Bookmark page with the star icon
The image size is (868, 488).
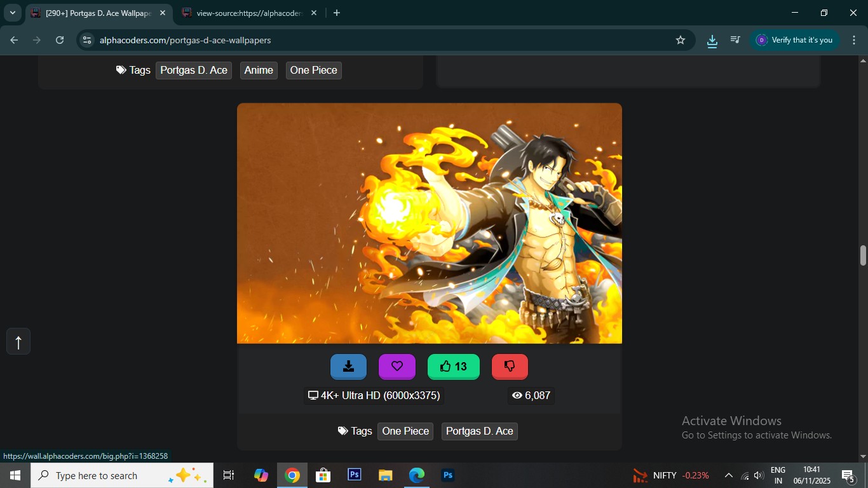click(x=681, y=40)
